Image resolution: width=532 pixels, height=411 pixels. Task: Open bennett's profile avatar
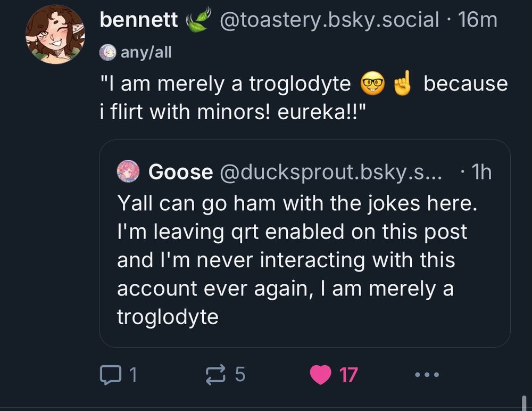pos(55,35)
